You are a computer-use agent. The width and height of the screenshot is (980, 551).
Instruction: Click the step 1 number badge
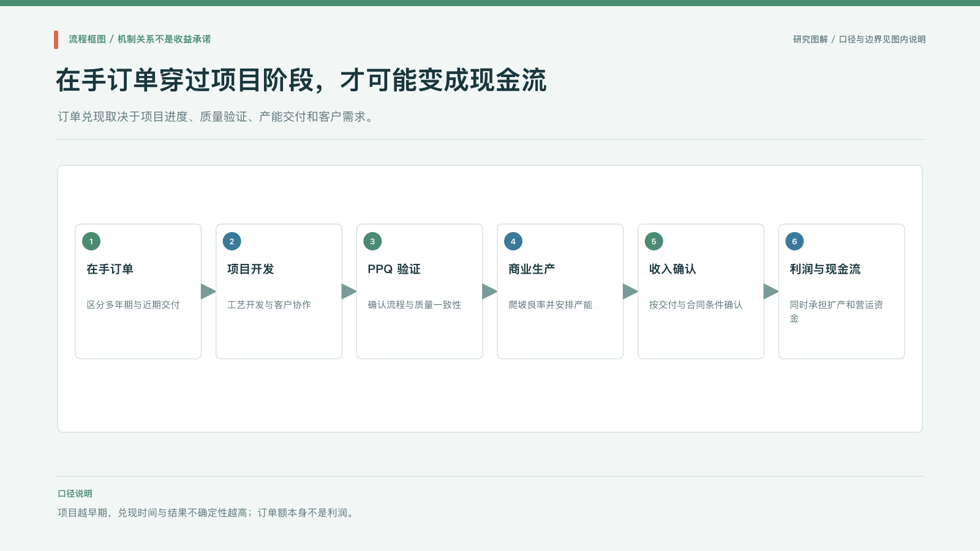pos(91,241)
